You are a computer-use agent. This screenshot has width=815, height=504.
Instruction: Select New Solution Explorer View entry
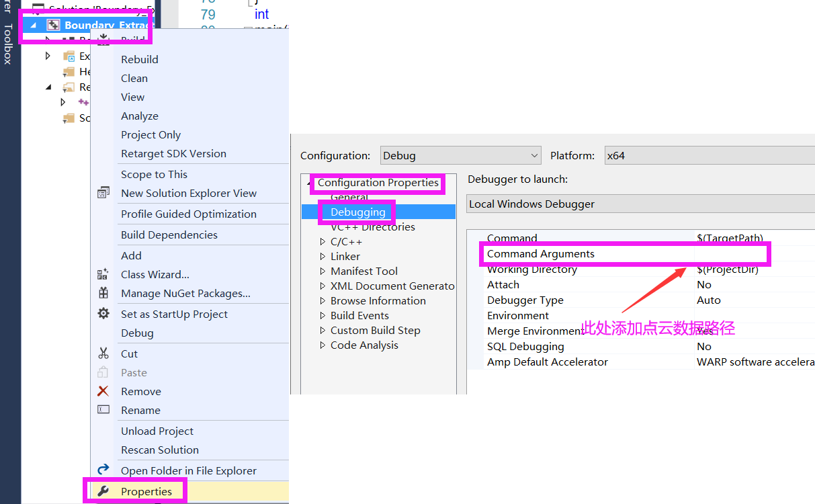(x=189, y=193)
